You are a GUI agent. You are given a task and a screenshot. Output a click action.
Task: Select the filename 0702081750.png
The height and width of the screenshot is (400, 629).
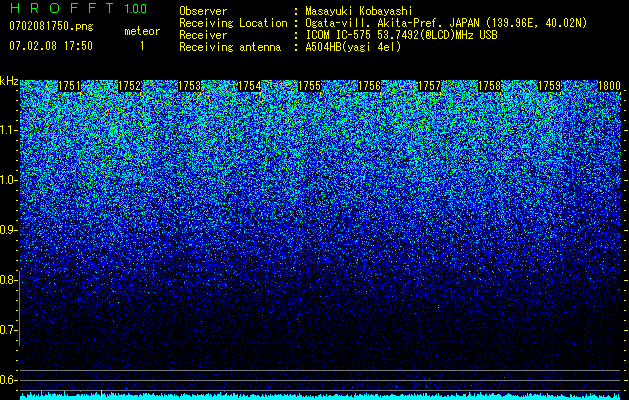pos(51,27)
